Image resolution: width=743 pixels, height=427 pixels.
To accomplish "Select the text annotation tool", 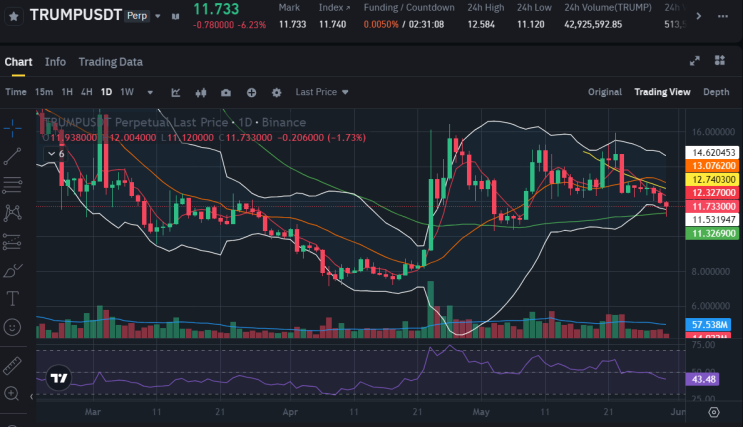I will pyautogui.click(x=12, y=299).
